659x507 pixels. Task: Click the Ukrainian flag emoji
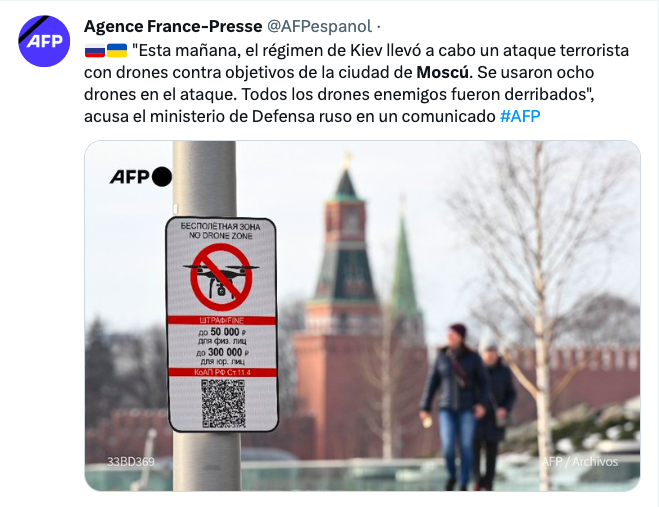pyautogui.click(x=117, y=51)
